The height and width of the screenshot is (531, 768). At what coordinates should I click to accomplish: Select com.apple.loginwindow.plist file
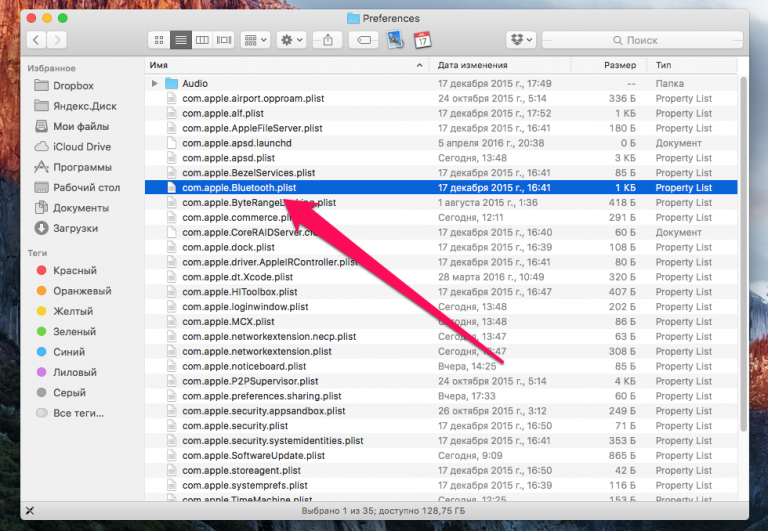(441, 307)
